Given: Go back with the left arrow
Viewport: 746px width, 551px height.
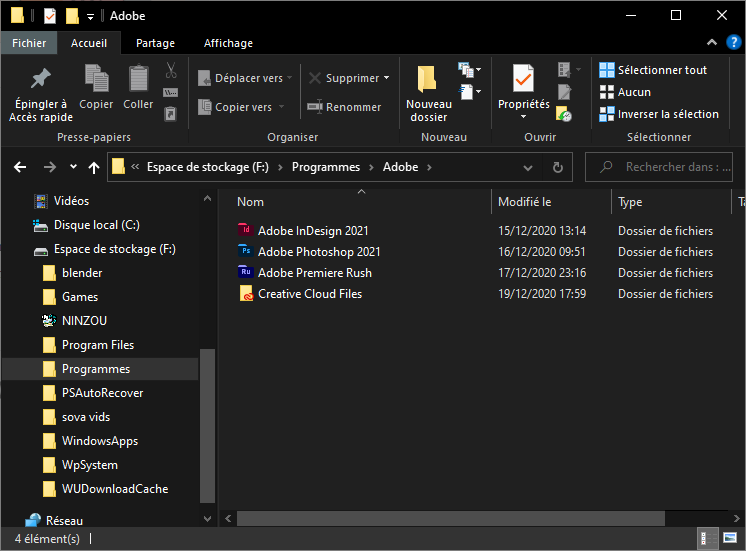Looking at the screenshot, I should pos(20,167).
